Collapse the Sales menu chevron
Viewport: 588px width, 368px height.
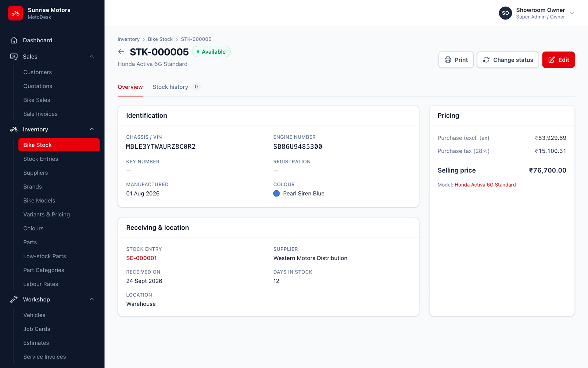tap(92, 57)
